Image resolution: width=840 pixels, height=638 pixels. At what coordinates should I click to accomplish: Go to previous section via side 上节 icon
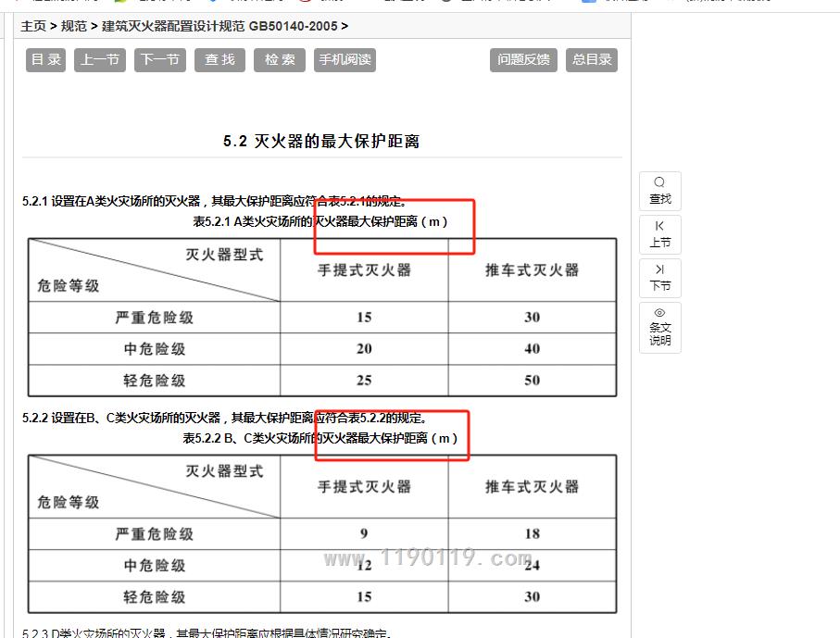point(659,234)
